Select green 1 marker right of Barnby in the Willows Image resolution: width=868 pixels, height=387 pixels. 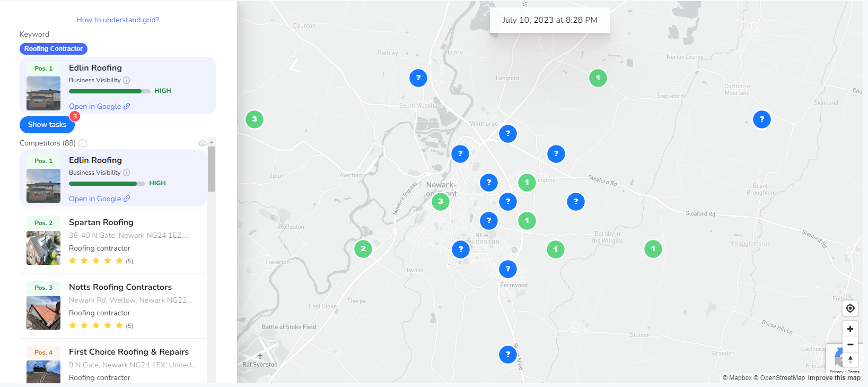tap(653, 248)
